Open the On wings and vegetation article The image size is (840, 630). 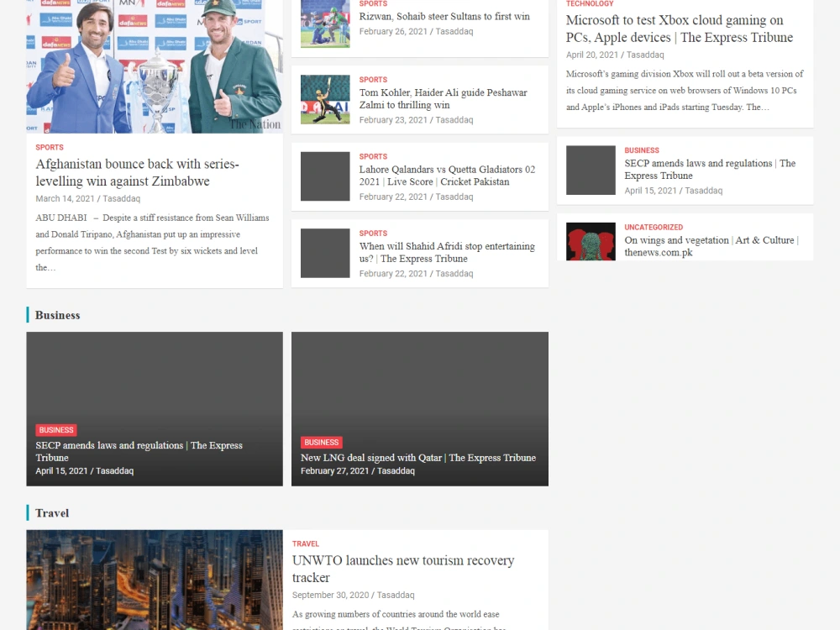click(x=711, y=246)
